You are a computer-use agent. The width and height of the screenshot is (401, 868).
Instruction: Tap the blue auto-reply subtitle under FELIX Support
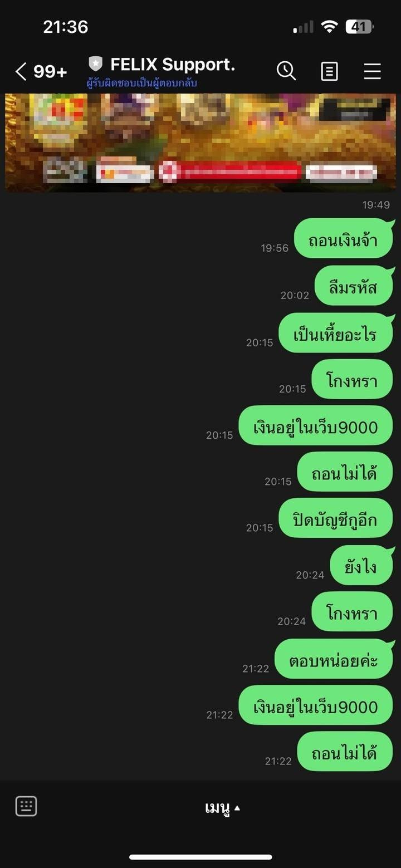pyautogui.click(x=142, y=84)
